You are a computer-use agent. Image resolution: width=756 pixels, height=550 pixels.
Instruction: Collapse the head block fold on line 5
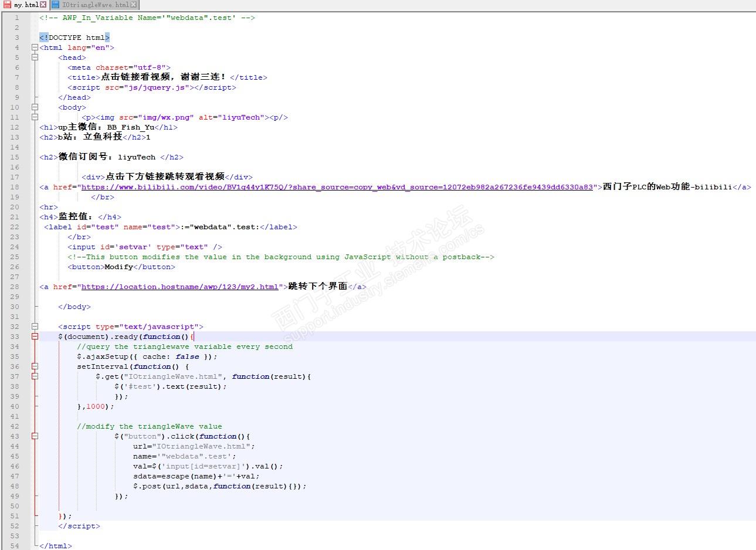click(x=35, y=57)
